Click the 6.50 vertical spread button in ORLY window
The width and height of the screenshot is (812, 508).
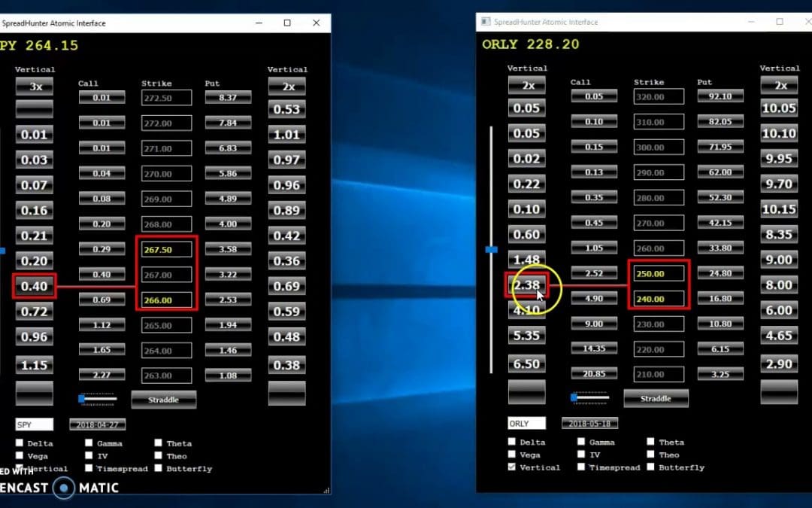click(527, 364)
